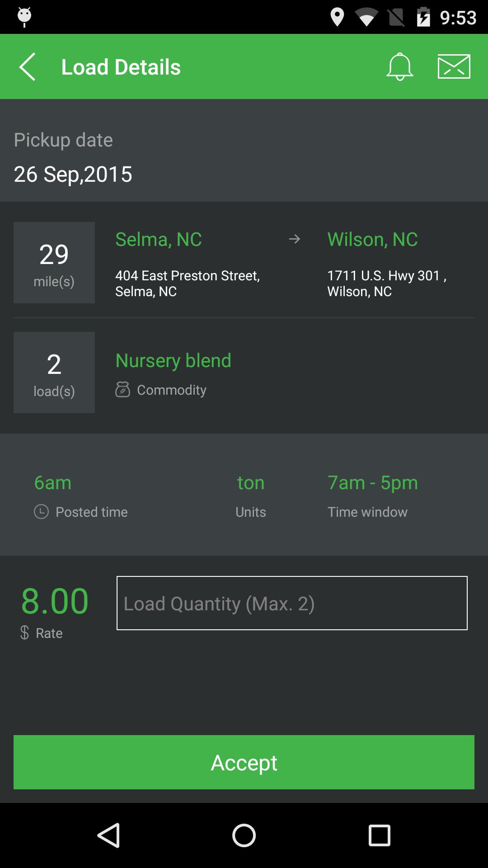Select the Selma, NC origin link
The height and width of the screenshot is (868, 488).
point(159,239)
